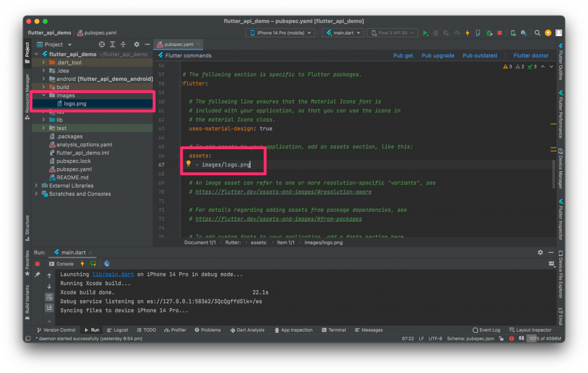This screenshot has width=588, height=373.
Task: Click the Profile speedometer icon in toolbar
Action: pyautogui.click(x=457, y=33)
